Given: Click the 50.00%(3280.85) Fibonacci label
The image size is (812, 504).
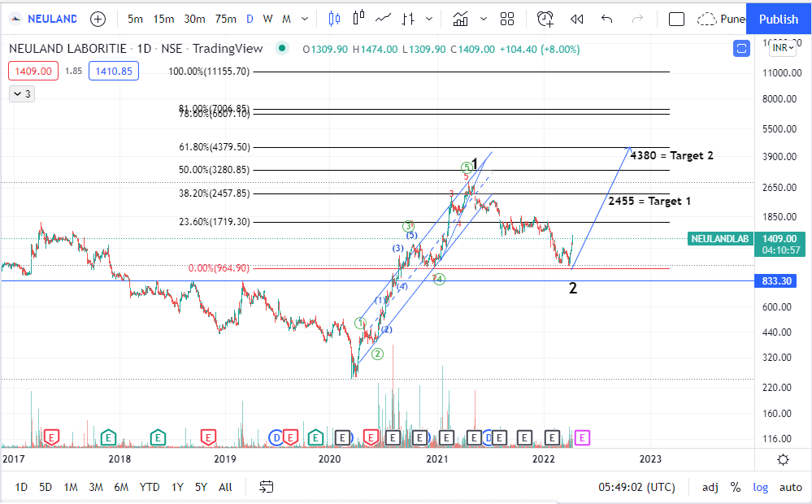Looking at the screenshot, I should pos(215,170).
